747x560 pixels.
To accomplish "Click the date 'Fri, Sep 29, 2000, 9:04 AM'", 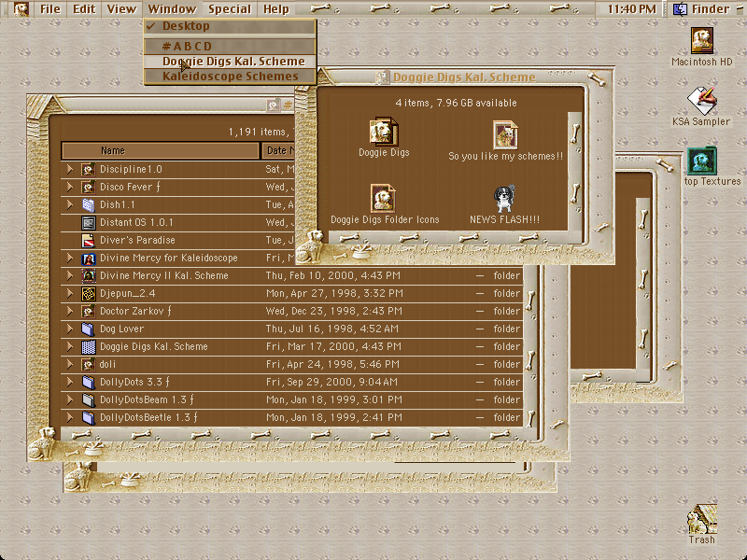I will [331, 382].
